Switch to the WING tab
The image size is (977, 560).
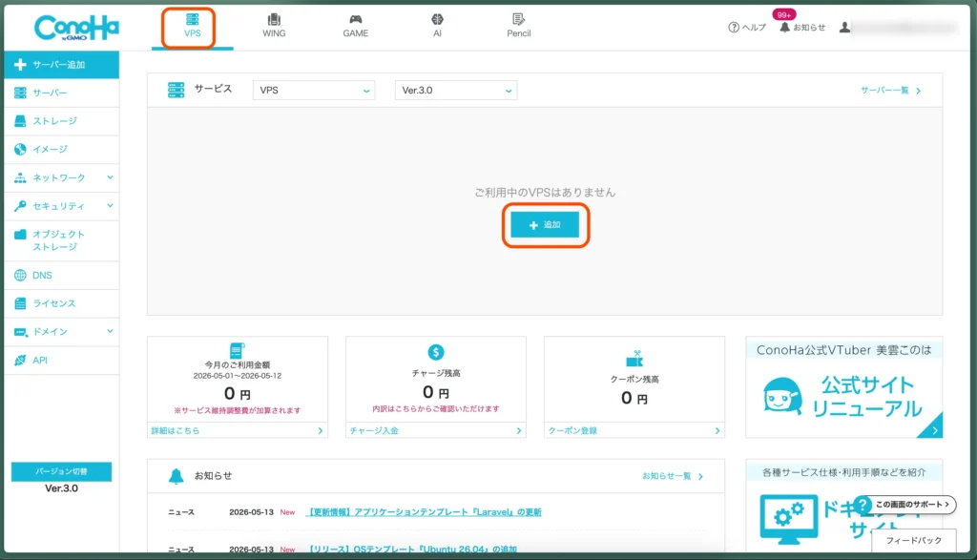(x=274, y=26)
